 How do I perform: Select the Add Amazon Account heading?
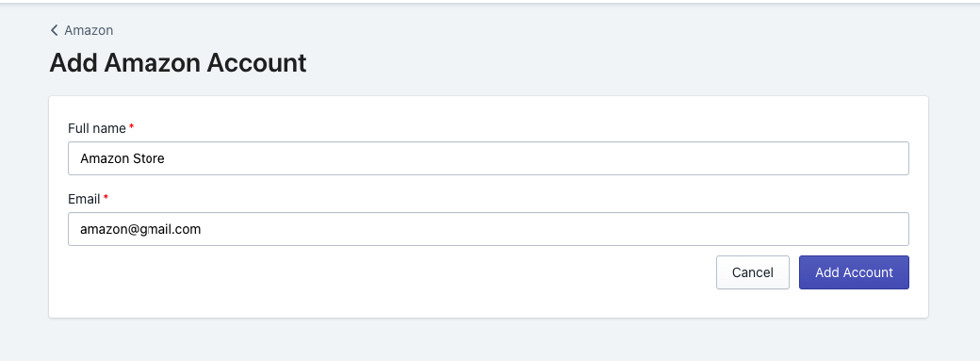click(178, 63)
